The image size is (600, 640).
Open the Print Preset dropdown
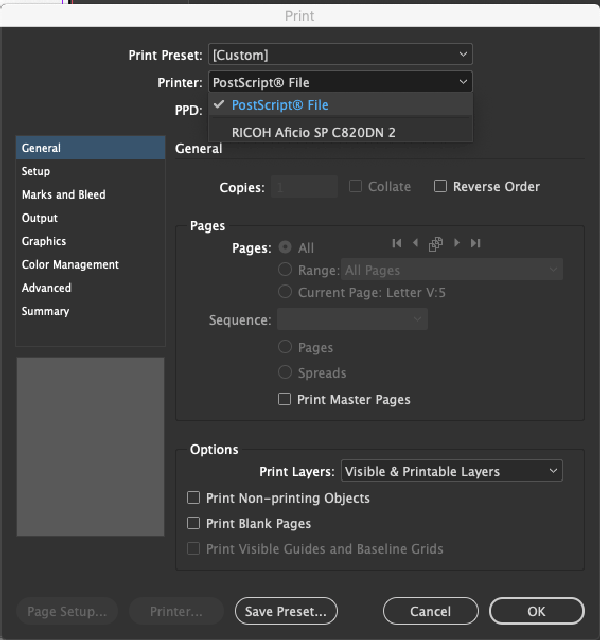click(x=340, y=54)
